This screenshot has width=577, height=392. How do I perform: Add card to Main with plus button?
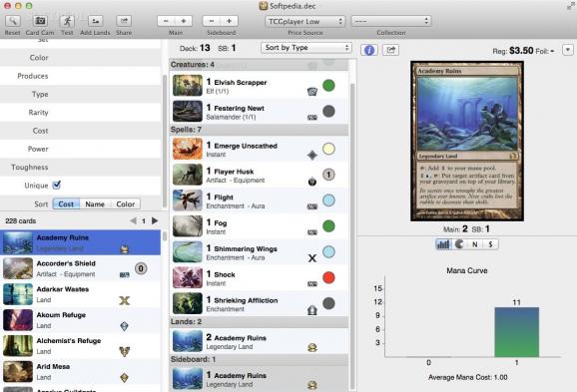point(184,21)
